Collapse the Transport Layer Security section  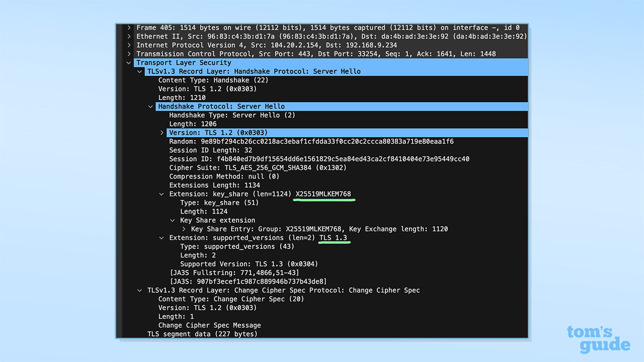129,63
